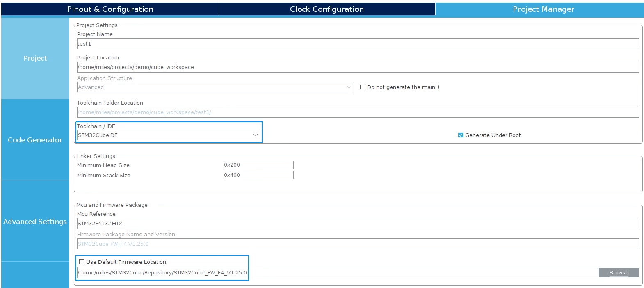Click the Project Settings group title
The image size is (644, 288).
[x=97, y=25]
